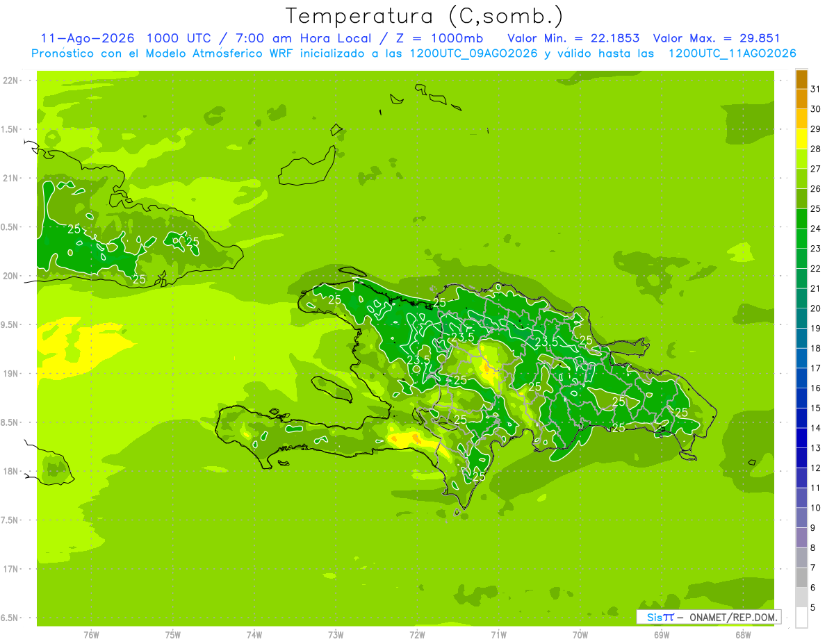Screen dimensions: 834x644
Task: Click the "70W" longitude axis label
Action: click(580, 635)
